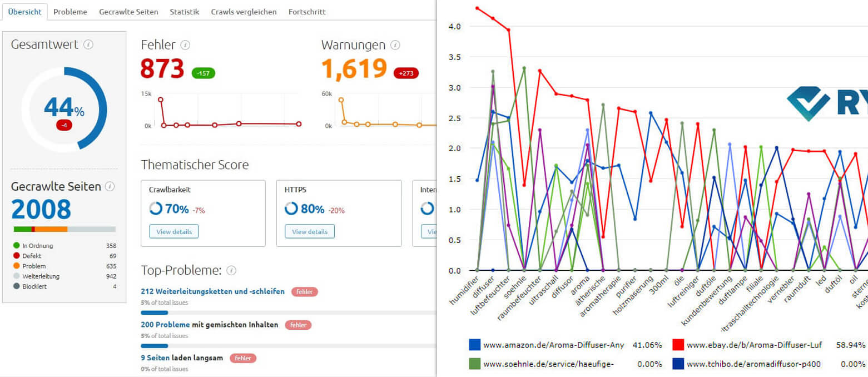Click View details under Crawlbarkeit

(173, 231)
